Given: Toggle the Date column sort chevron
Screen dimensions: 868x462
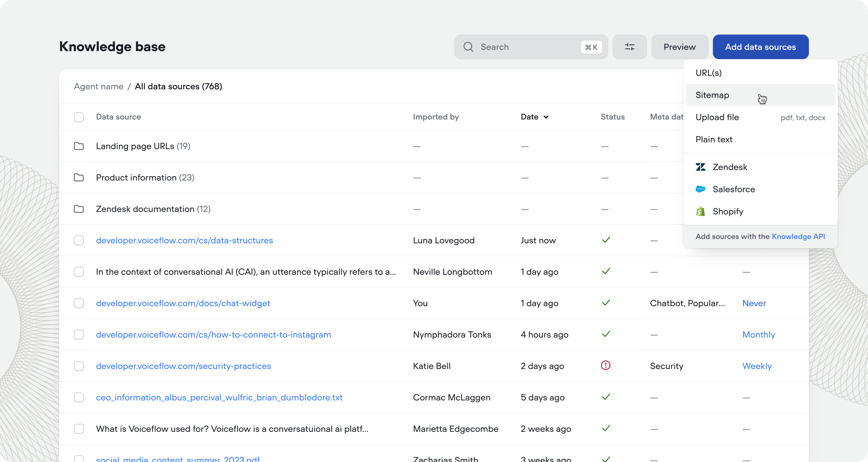Looking at the screenshot, I should pos(547,117).
